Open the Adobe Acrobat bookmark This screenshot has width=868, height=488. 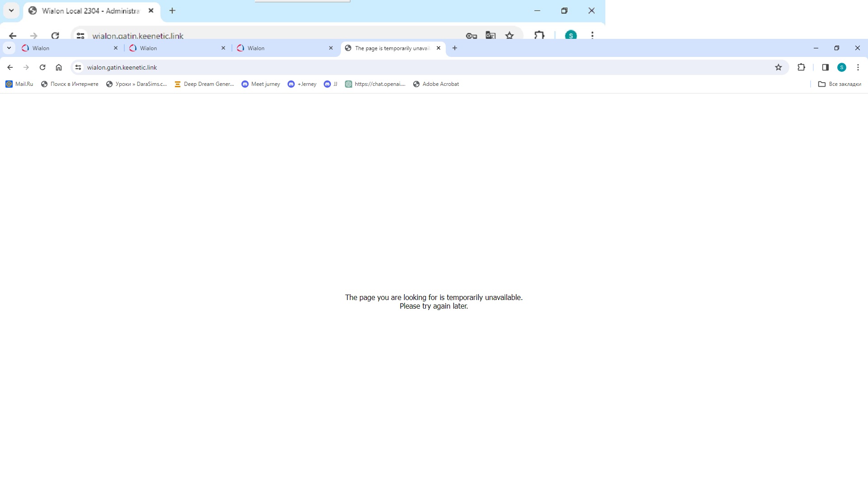tap(436, 84)
